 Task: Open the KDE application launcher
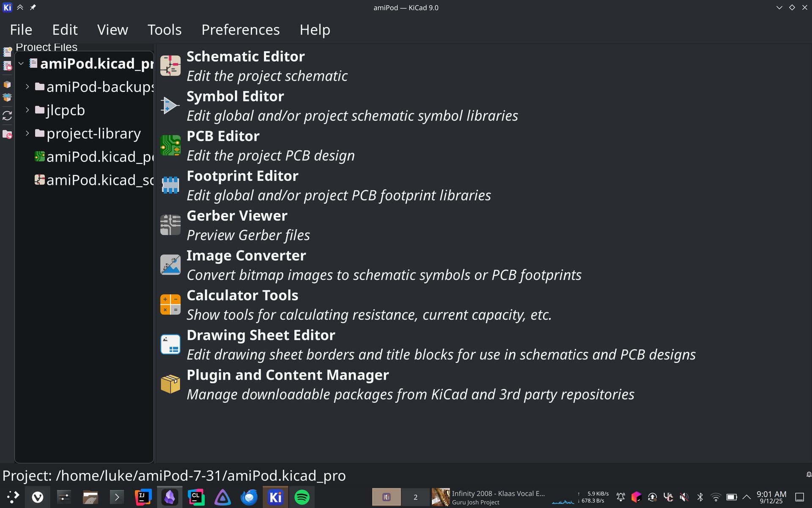[x=13, y=497]
